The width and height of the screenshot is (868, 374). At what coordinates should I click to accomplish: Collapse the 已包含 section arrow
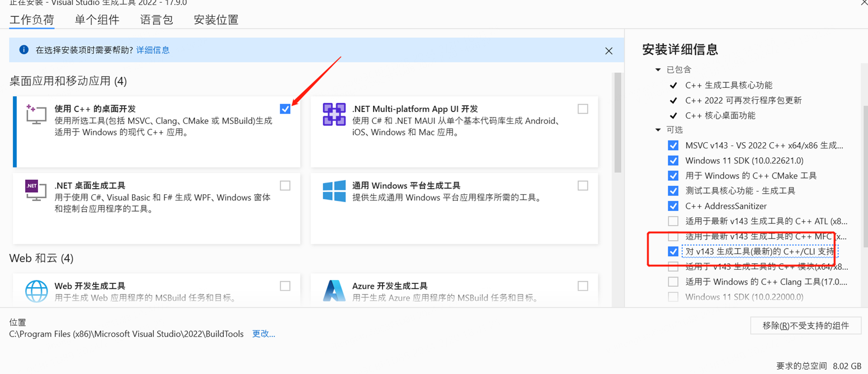(x=658, y=70)
